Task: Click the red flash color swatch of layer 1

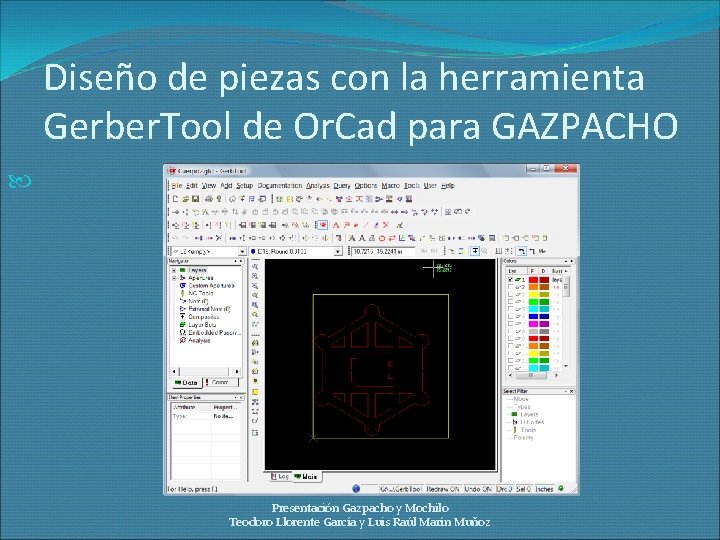Action: 533,279
